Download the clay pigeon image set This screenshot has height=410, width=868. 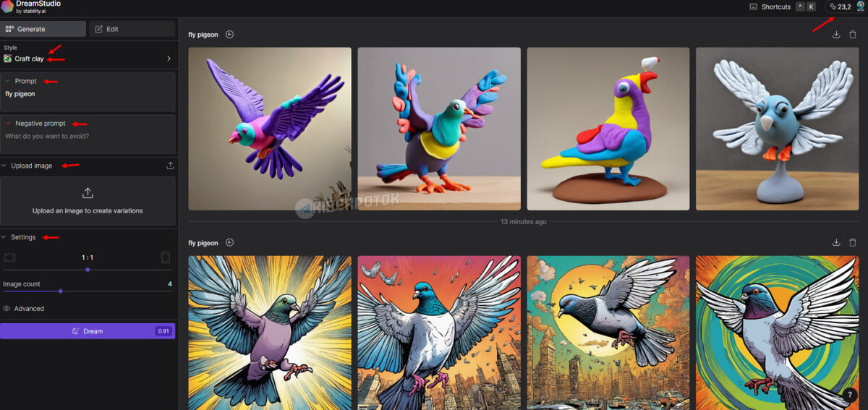pos(836,34)
